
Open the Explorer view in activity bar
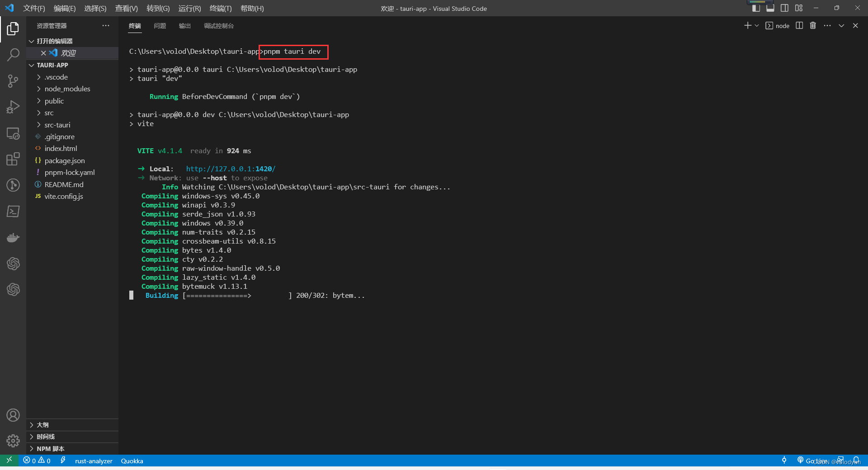13,29
